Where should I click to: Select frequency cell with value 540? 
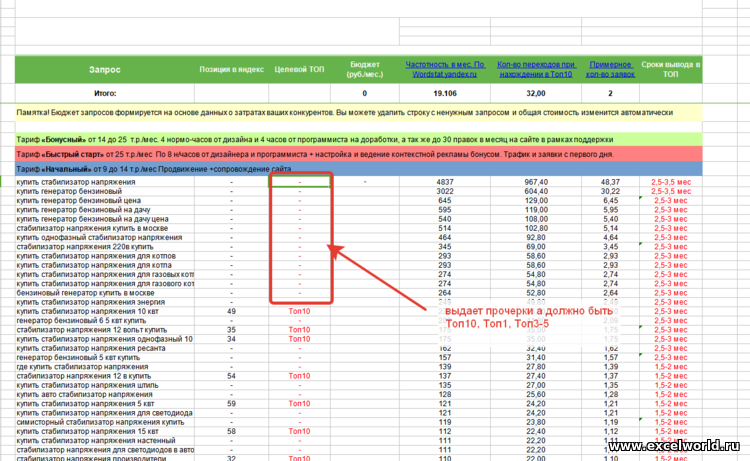[x=445, y=219]
